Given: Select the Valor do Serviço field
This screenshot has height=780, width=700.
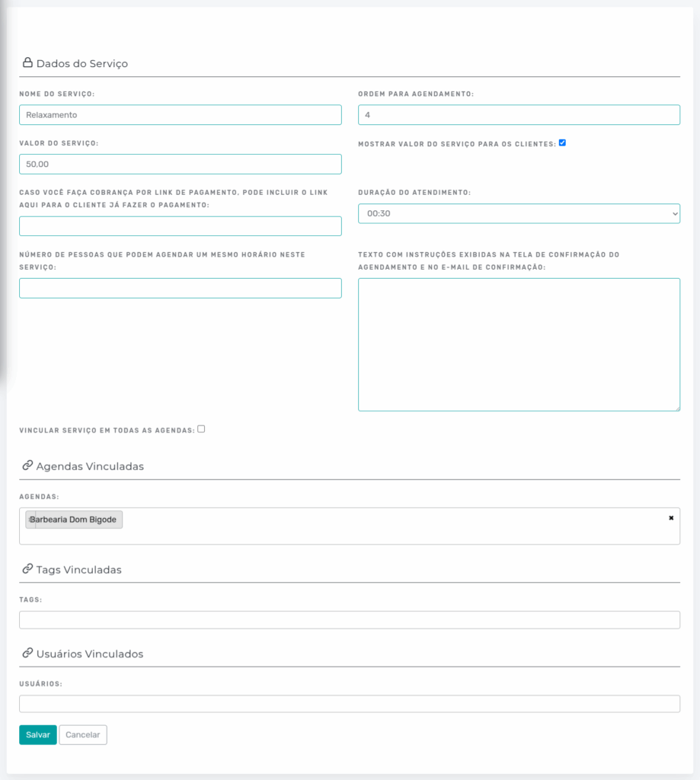Looking at the screenshot, I should [x=181, y=165].
